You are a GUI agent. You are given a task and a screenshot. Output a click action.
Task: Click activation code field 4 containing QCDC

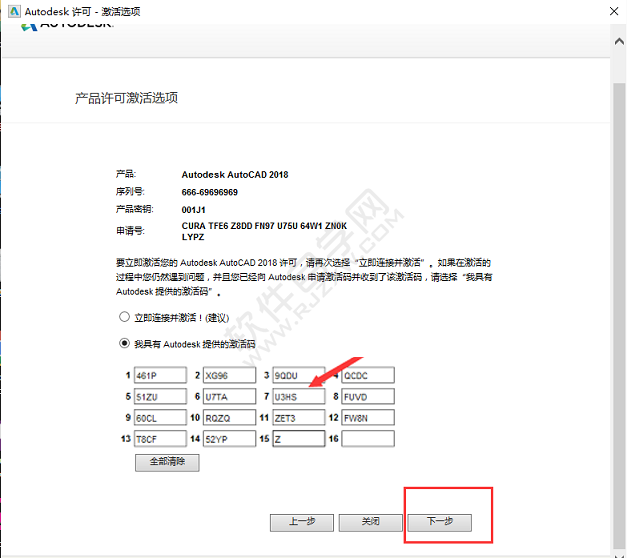(x=368, y=375)
